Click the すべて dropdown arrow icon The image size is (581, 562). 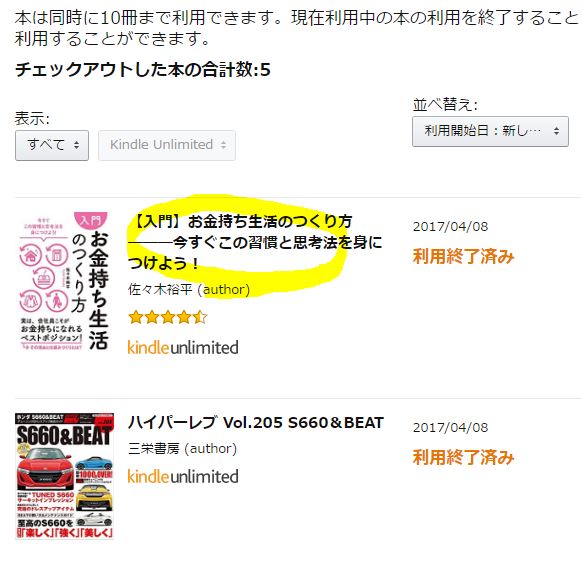[76, 145]
